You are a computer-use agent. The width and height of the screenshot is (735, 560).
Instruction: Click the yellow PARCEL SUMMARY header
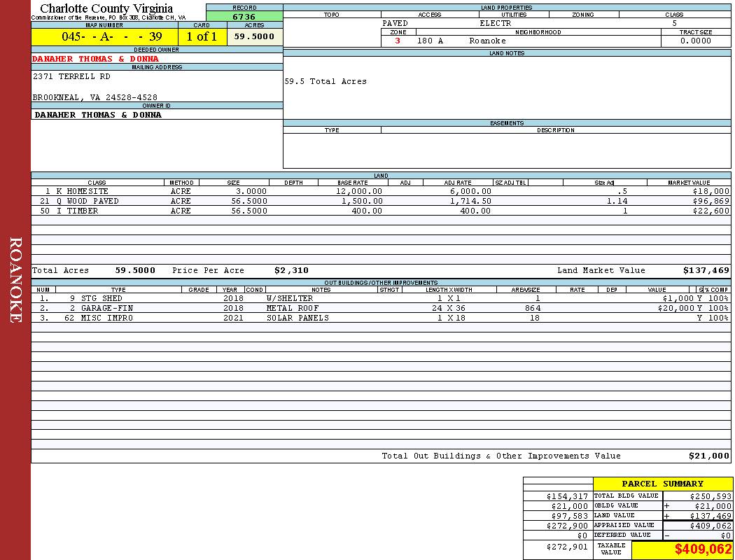[662, 484]
